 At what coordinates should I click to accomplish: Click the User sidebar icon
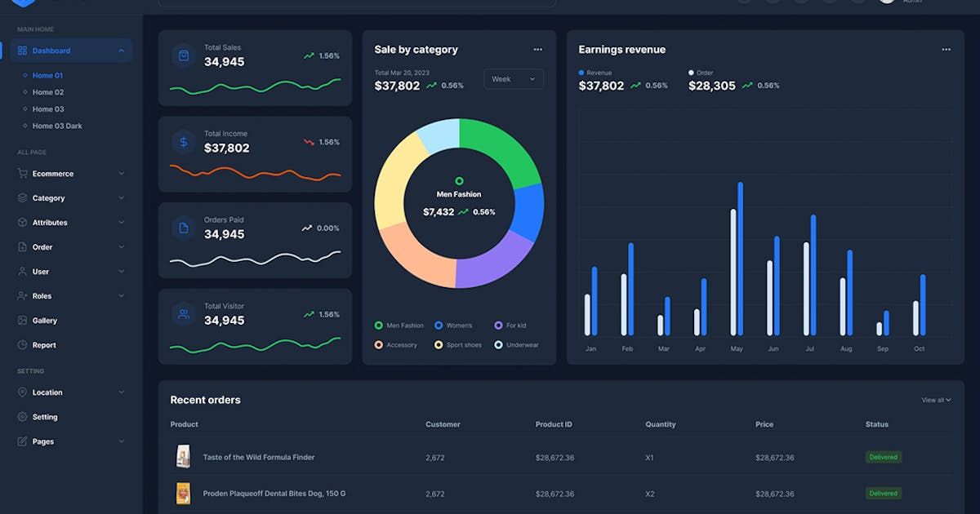(x=20, y=272)
